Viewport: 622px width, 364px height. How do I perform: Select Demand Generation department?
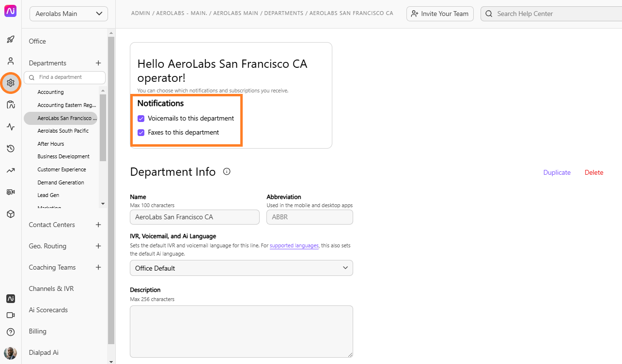(x=61, y=182)
